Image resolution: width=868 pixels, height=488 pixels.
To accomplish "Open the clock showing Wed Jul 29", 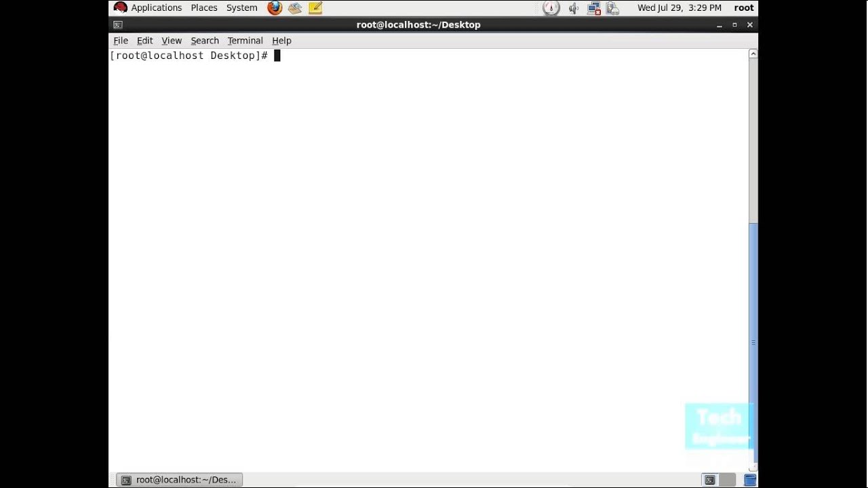I will pyautogui.click(x=679, y=8).
